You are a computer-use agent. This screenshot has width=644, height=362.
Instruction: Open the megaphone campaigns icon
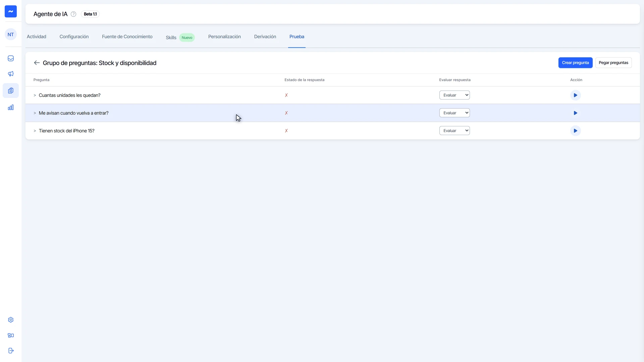pyautogui.click(x=11, y=74)
